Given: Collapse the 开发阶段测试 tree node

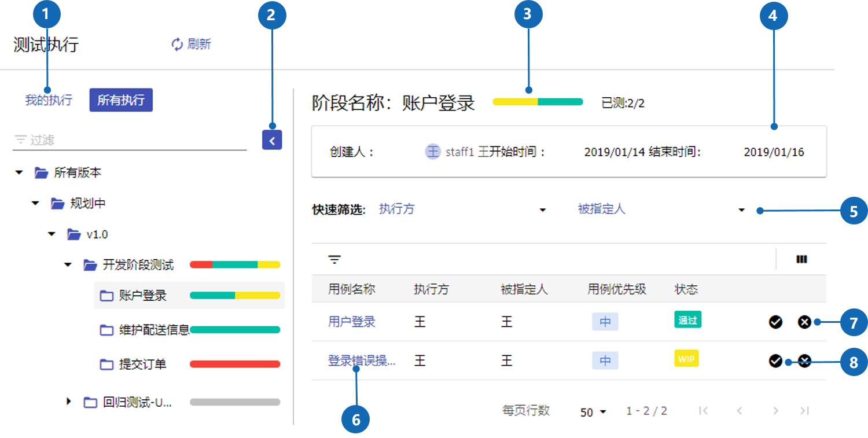Looking at the screenshot, I should (68, 265).
